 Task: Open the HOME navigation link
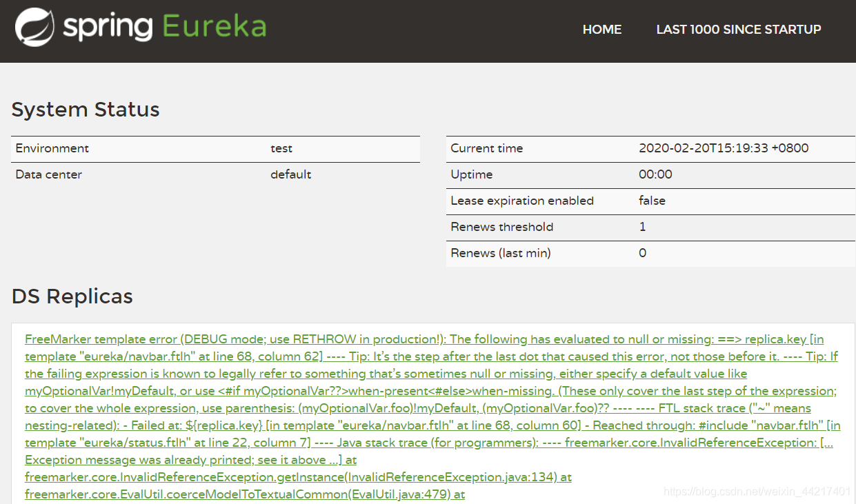[x=602, y=30]
